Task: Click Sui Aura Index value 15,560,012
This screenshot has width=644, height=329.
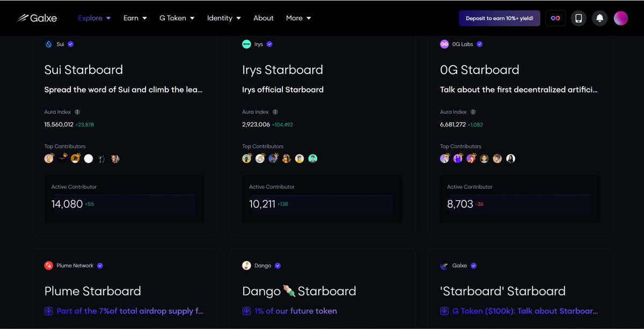Action: (x=59, y=125)
